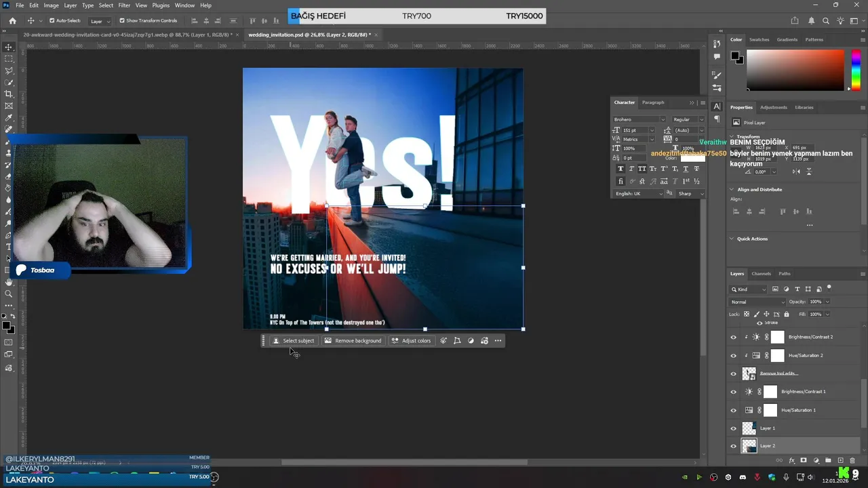Click Faux Italic in Character panel

(x=631, y=169)
